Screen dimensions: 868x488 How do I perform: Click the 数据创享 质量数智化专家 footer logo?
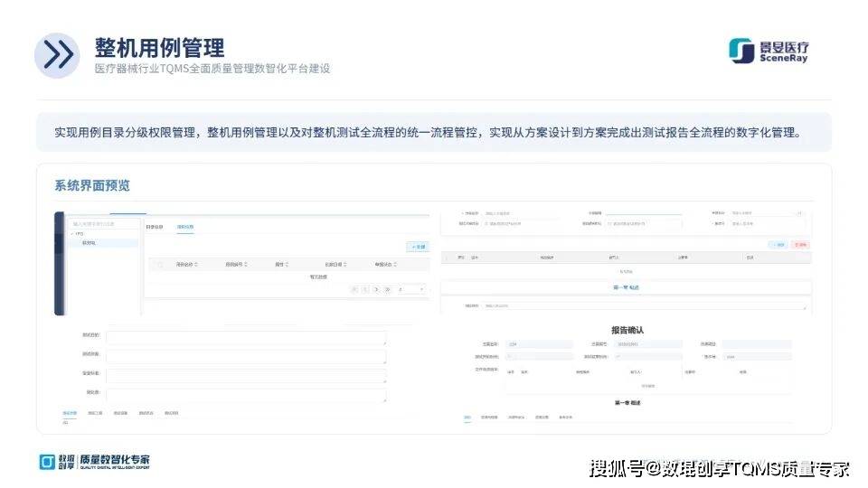[x=95, y=462]
